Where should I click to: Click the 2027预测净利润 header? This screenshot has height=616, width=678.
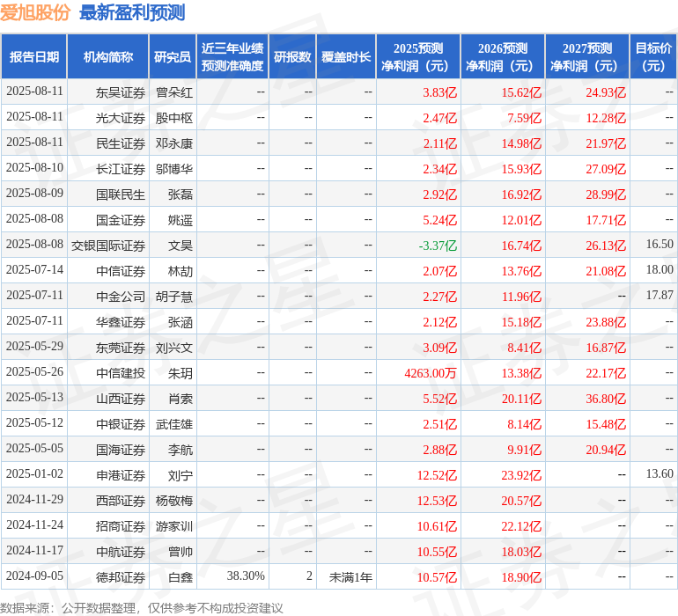coord(587,56)
